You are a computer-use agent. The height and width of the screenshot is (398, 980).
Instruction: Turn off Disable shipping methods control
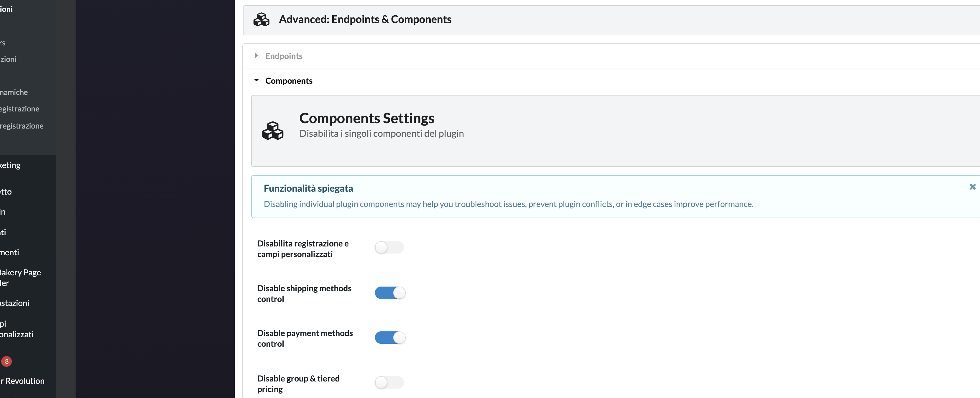[390, 293]
